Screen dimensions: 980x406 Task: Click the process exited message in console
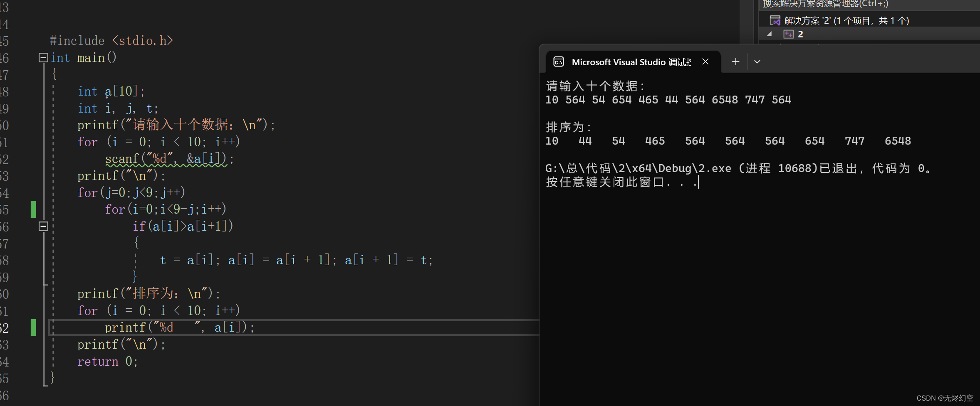point(738,168)
